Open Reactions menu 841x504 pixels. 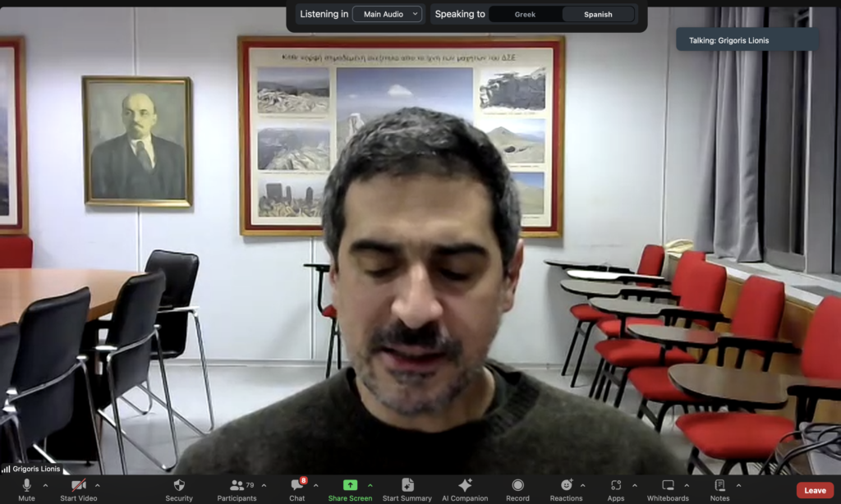point(566,489)
